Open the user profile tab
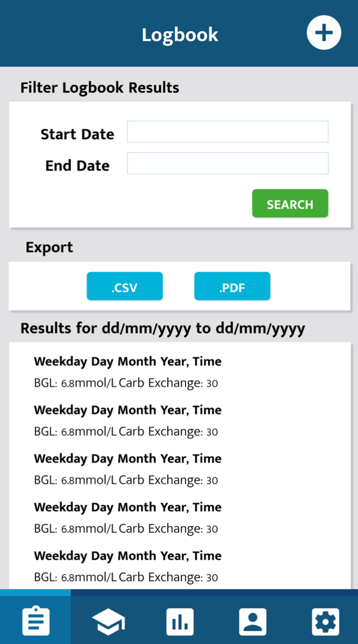 pos(253,622)
